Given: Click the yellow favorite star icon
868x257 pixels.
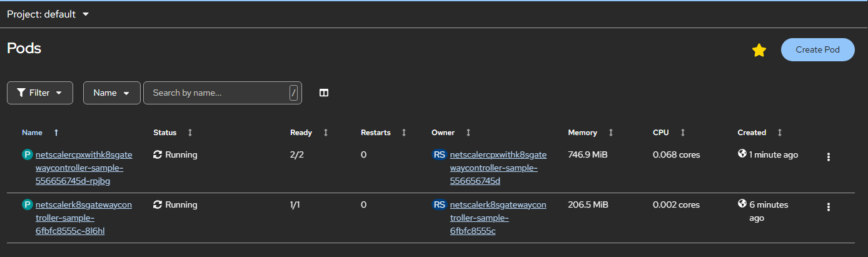Looking at the screenshot, I should [x=759, y=50].
